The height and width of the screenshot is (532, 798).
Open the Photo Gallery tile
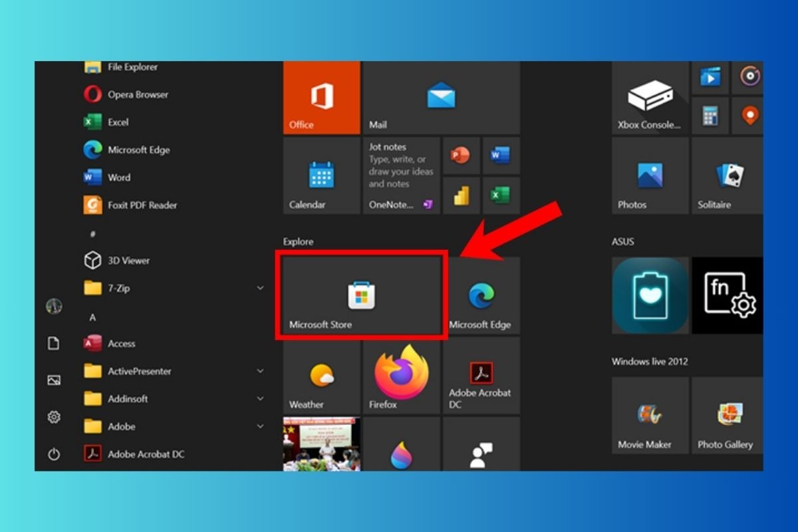[728, 416]
